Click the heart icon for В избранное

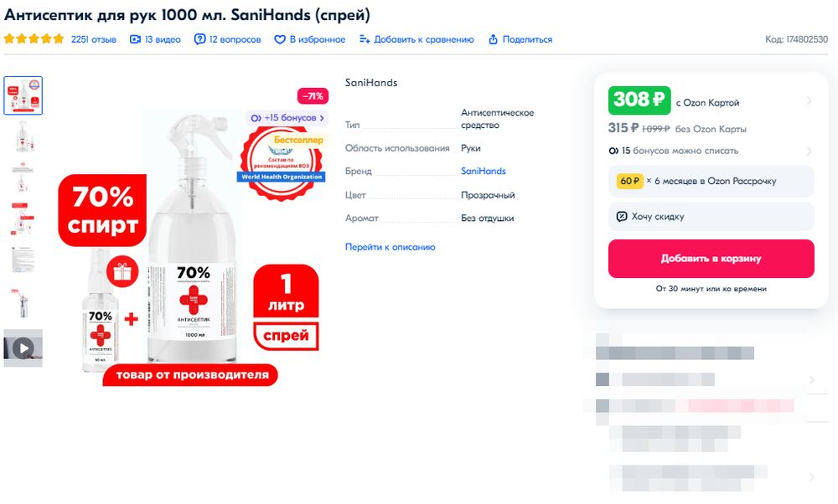pos(280,39)
